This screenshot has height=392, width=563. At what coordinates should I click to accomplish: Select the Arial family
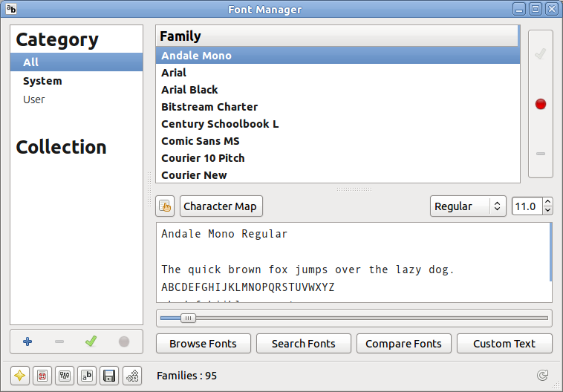click(x=338, y=73)
